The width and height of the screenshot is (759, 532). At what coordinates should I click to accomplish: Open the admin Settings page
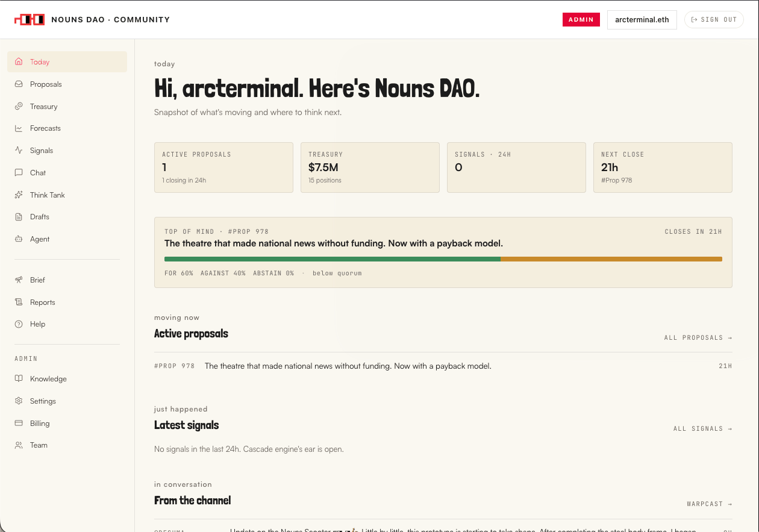[67, 401]
